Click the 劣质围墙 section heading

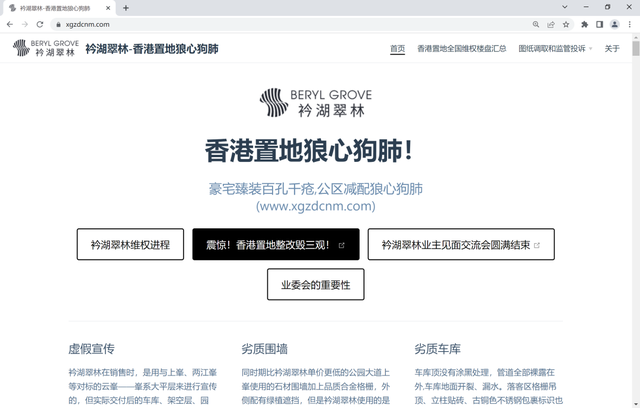point(264,349)
